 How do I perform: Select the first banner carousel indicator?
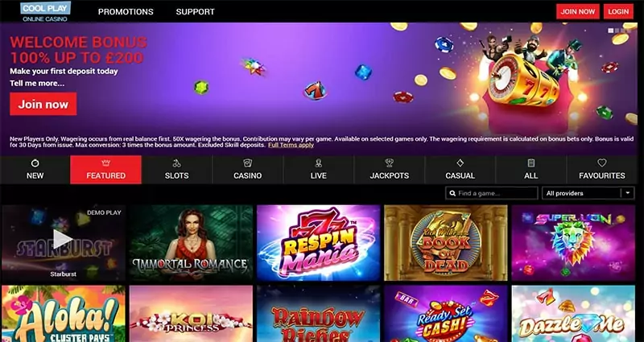tap(611, 31)
